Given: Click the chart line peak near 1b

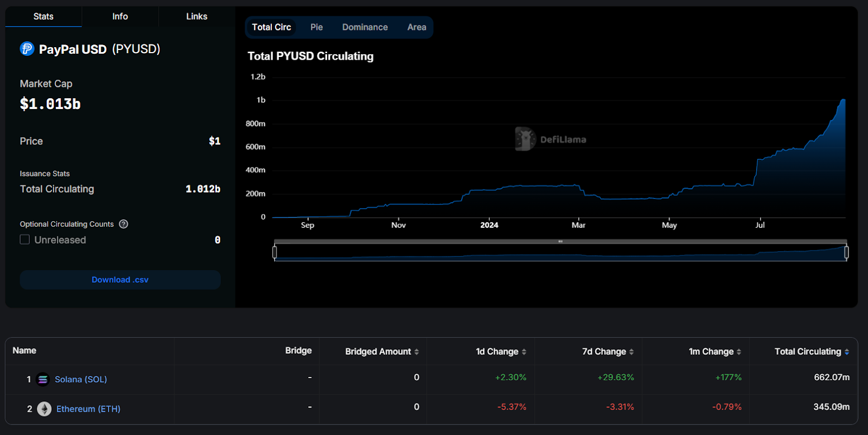Looking at the screenshot, I should pyautogui.click(x=843, y=100).
